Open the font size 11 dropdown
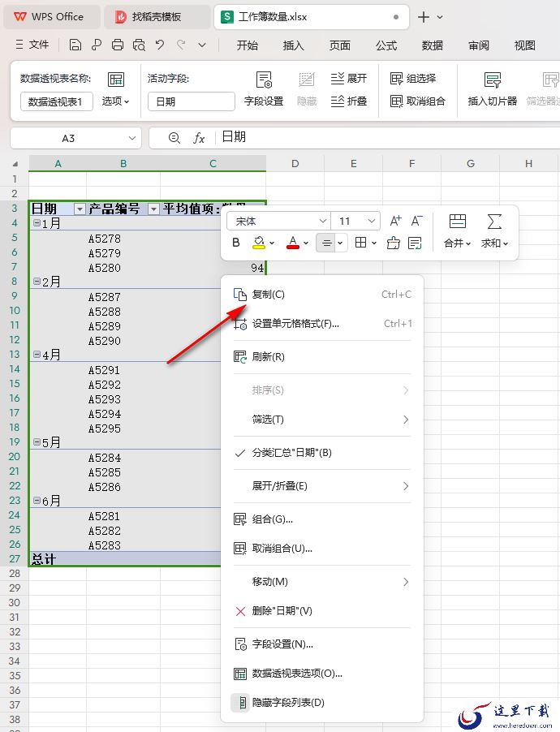Screen dimensions: 560x732 [x=372, y=221]
